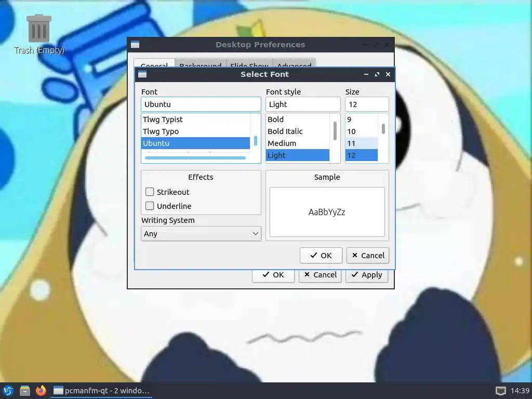The width and height of the screenshot is (532, 399).
Task: Click the Font style input field
Action: tap(303, 104)
